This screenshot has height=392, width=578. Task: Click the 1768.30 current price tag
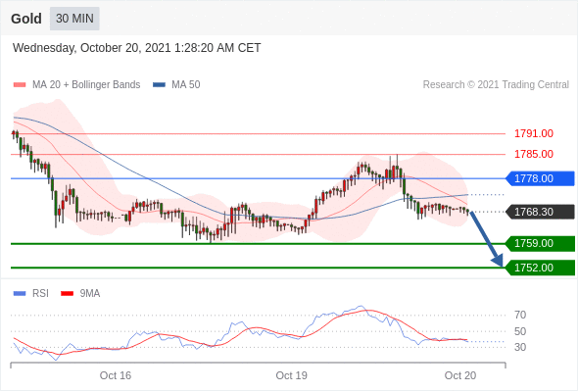pyautogui.click(x=540, y=212)
